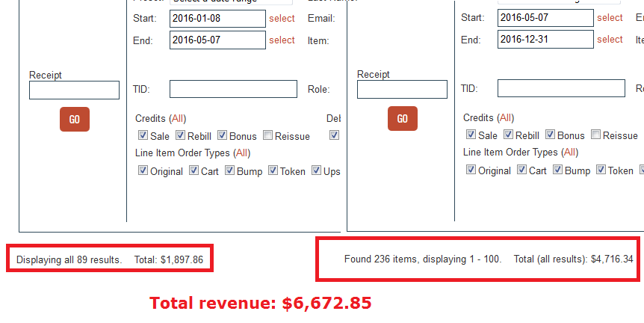Toggle the Cart checkbox in the 89-results report
This screenshot has width=644, height=323.
(193, 170)
